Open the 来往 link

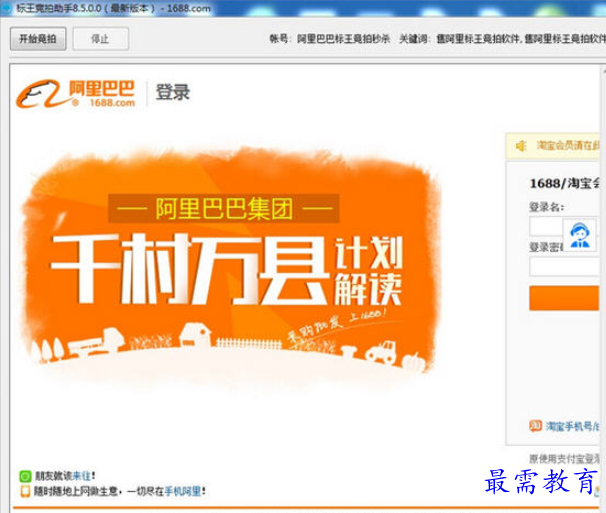pyautogui.click(x=82, y=476)
